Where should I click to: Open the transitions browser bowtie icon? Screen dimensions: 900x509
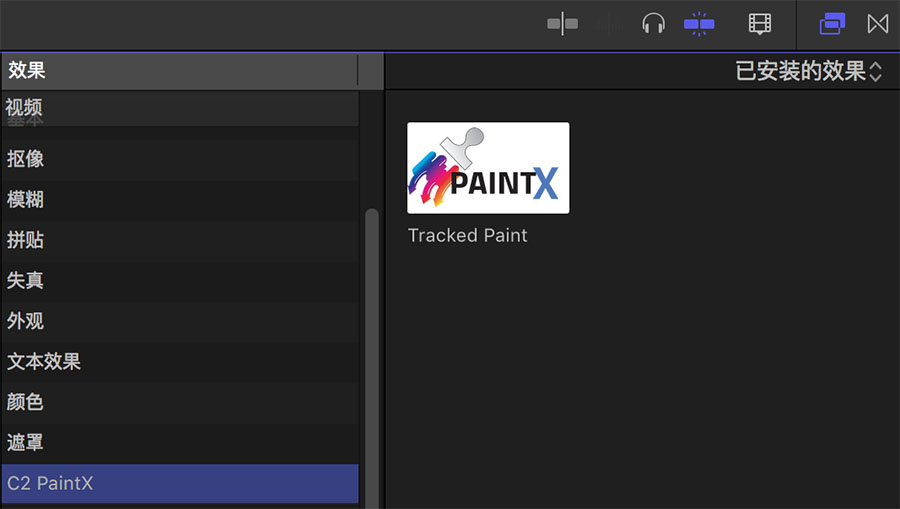click(x=878, y=24)
